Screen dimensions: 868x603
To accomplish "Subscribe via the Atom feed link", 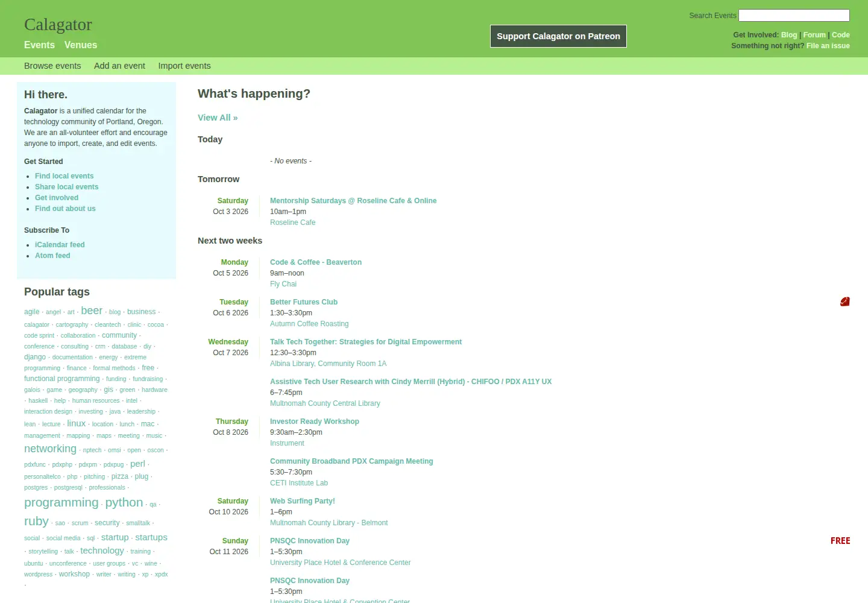I will click(52, 256).
